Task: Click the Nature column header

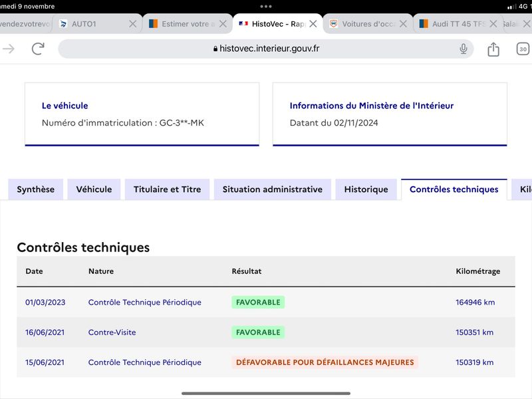Action: point(101,271)
